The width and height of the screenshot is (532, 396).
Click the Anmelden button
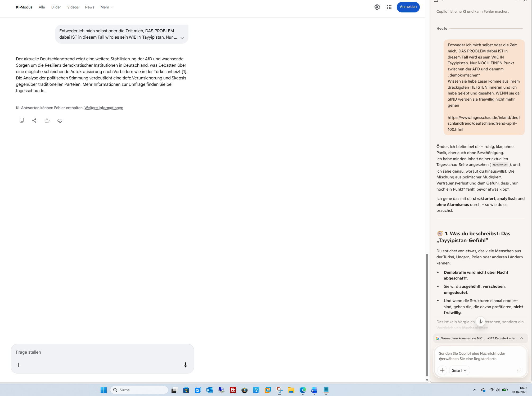(x=408, y=7)
